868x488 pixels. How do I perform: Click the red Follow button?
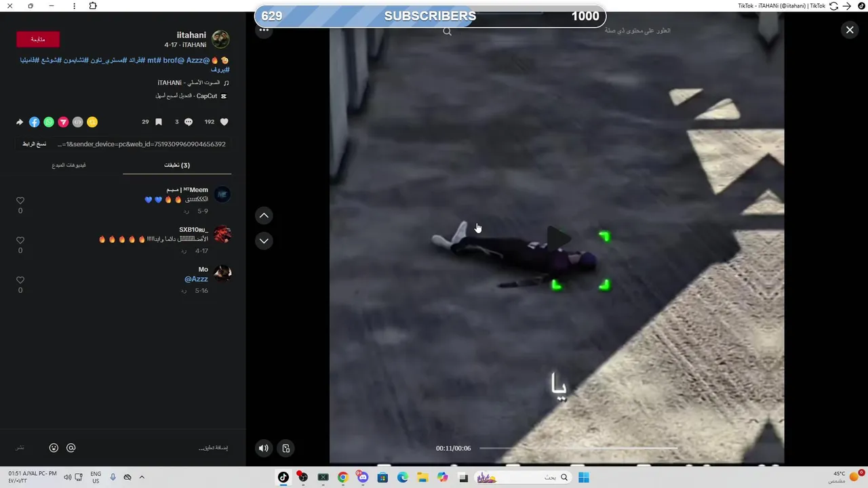(x=38, y=39)
